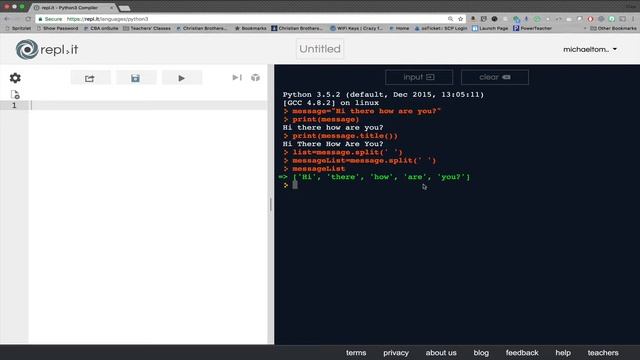Screen dimensions: 640x360
Task: Open the Spritzlet bookmark
Action: 18,28
